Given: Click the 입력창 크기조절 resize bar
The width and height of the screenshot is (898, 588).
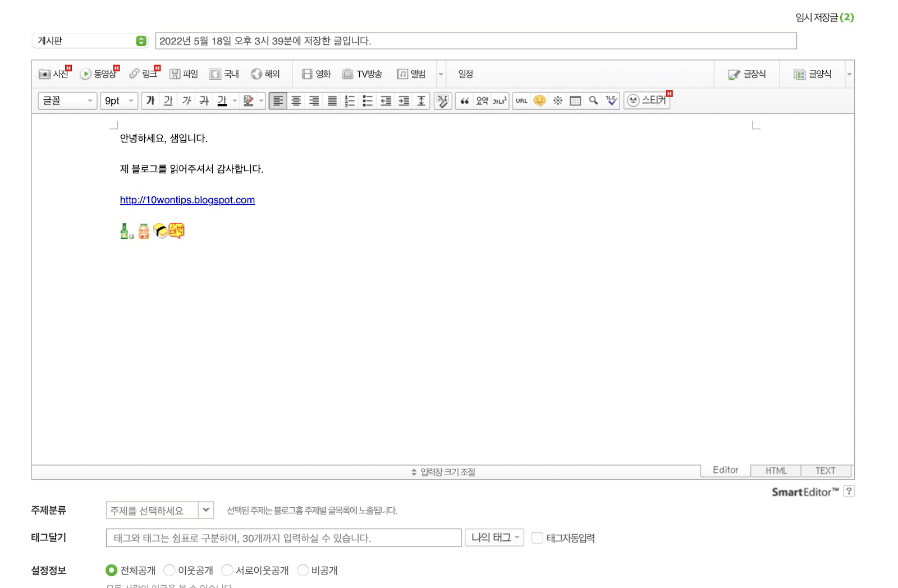Looking at the screenshot, I should tap(443, 472).
